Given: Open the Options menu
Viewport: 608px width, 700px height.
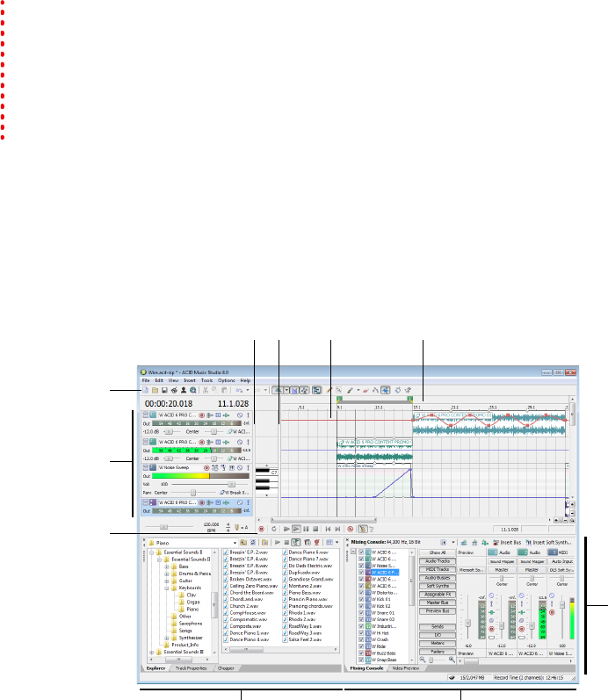Looking at the screenshot, I should pos(226,381).
